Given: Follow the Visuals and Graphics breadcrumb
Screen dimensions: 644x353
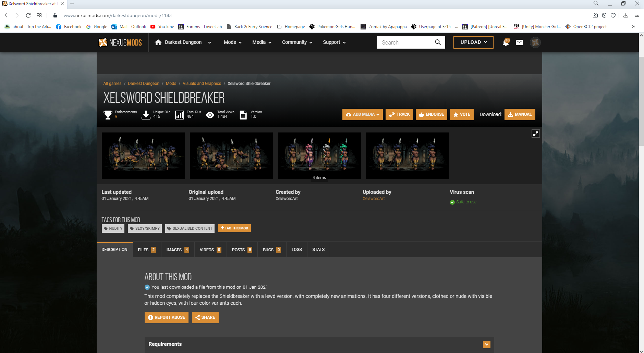Looking at the screenshot, I should [x=202, y=84].
